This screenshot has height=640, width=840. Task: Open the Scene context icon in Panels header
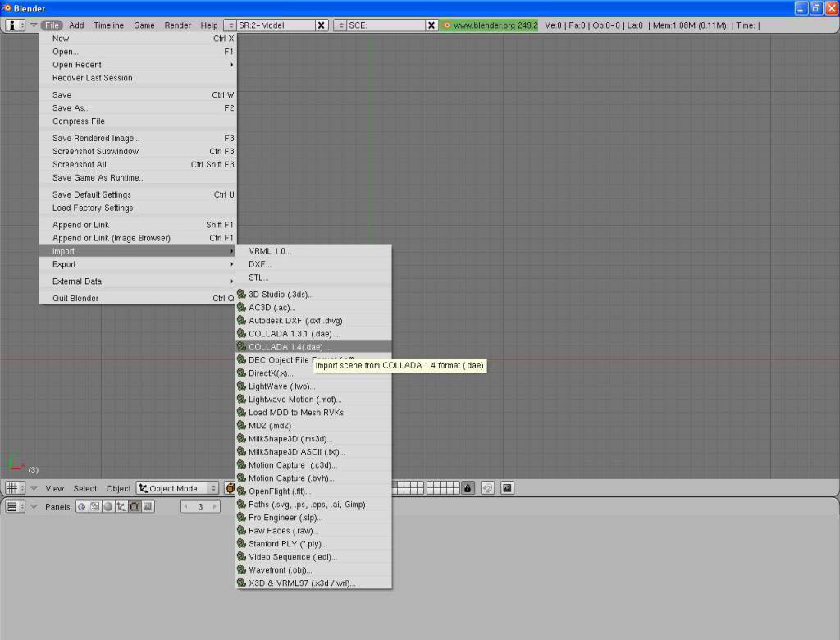(x=148, y=507)
